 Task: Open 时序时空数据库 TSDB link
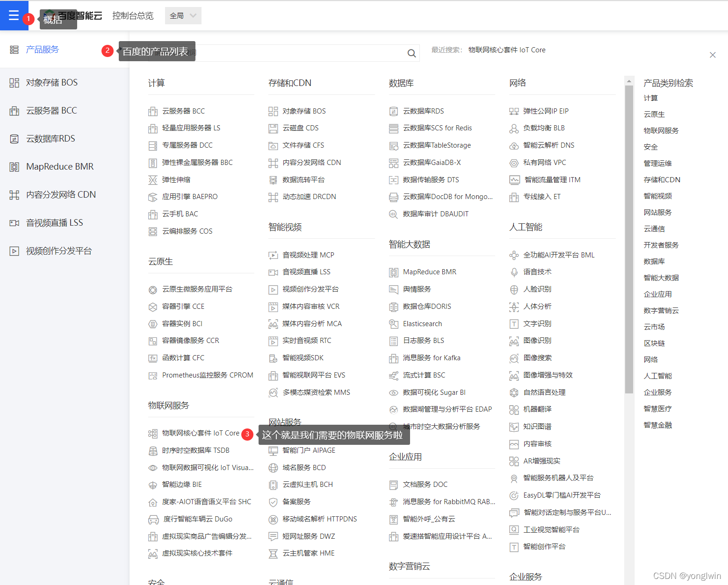click(x=196, y=450)
